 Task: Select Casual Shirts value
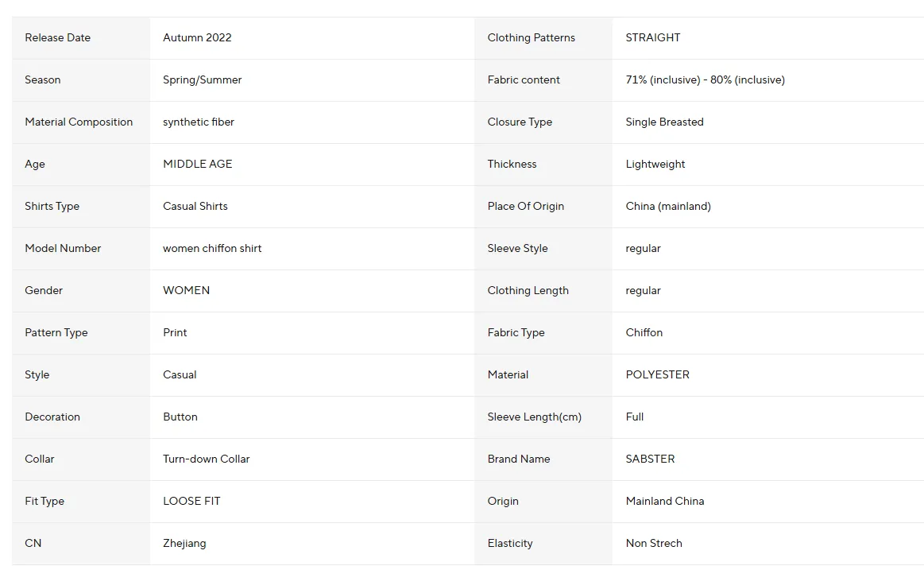pyautogui.click(x=195, y=207)
